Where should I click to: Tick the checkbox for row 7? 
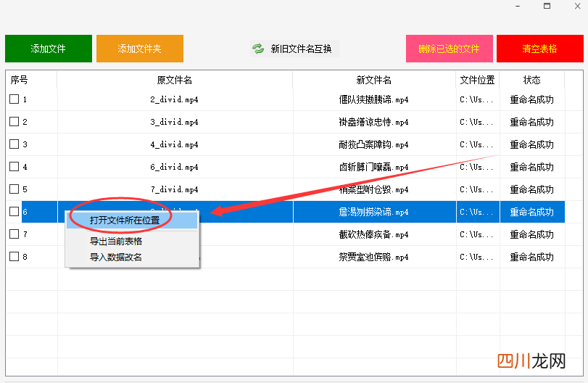tap(15, 234)
